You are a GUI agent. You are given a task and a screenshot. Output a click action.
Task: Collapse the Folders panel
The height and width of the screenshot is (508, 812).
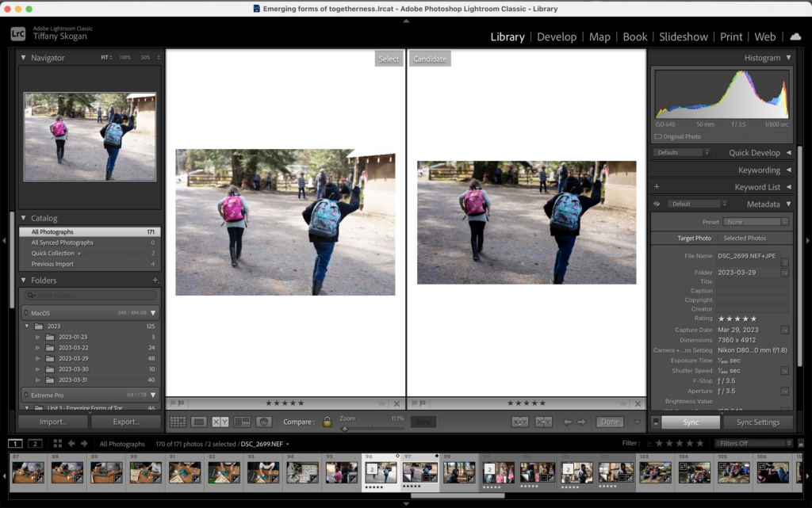(x=23, y=280)
